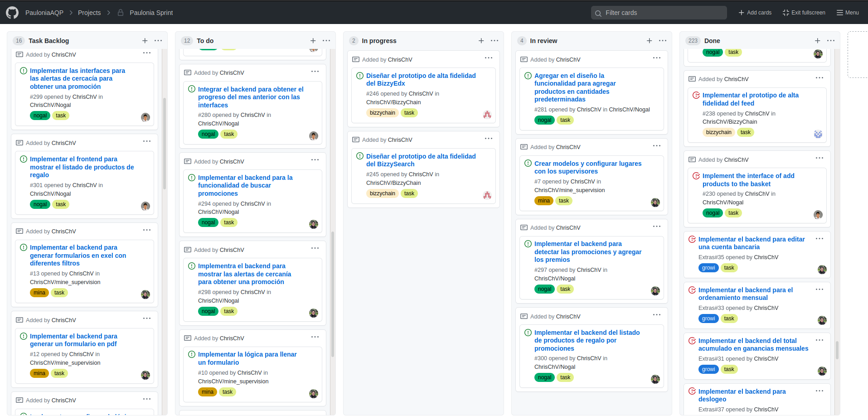Focus the Filter cards search field
The width and height of the screenshot is (868, 420).
pos(659,13)
